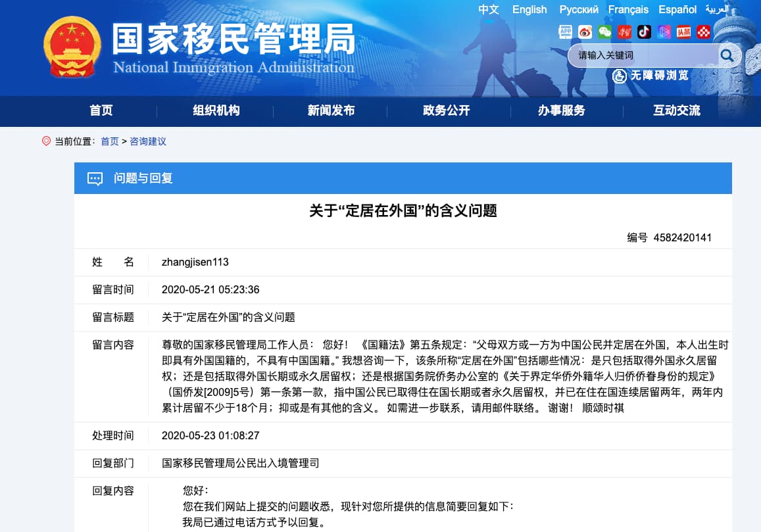Image resolution: width=761 pixels, height=532 pixels.
Task: Open the Toutiao (头条) icon
Action: (684, 32)
